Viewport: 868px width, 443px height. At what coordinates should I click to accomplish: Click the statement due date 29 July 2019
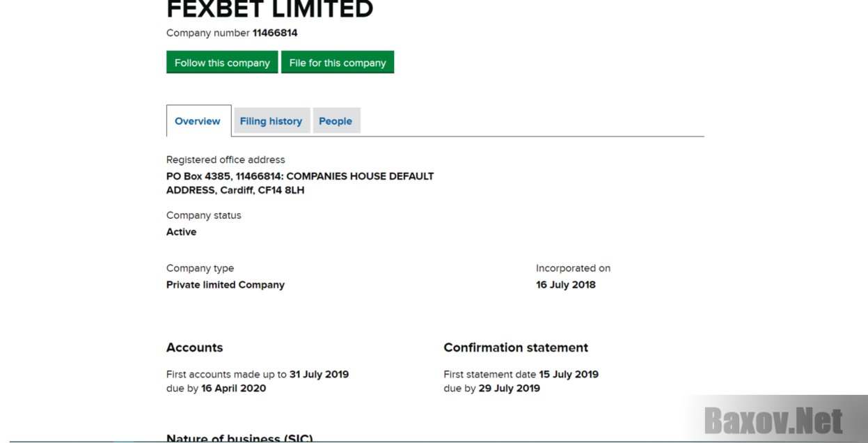click(510, 388)
